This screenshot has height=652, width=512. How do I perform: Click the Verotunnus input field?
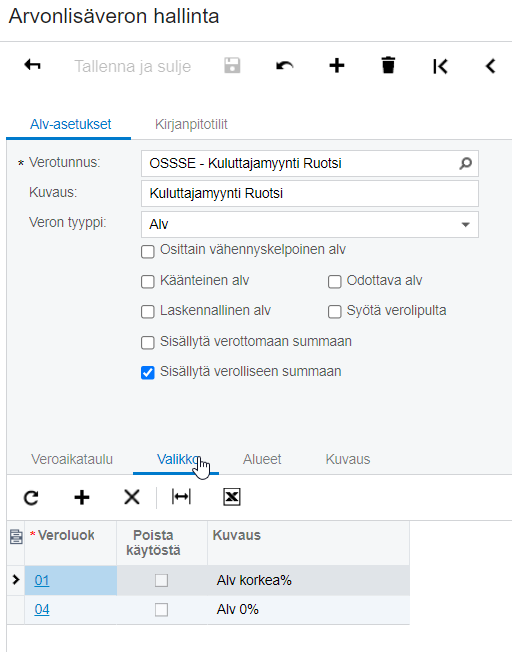point(309,163)
